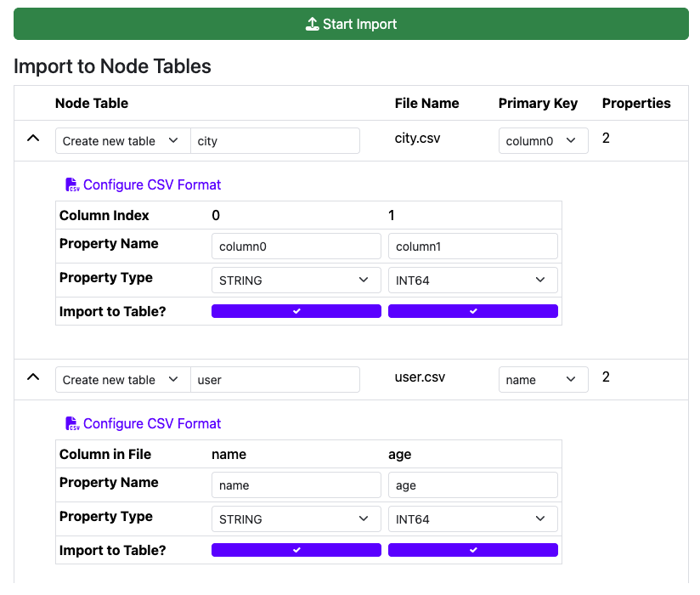Image resolution: width=700 pixels, height=595 pixels.
Task: Click the Start Import button
Action: tap(351, 24)
